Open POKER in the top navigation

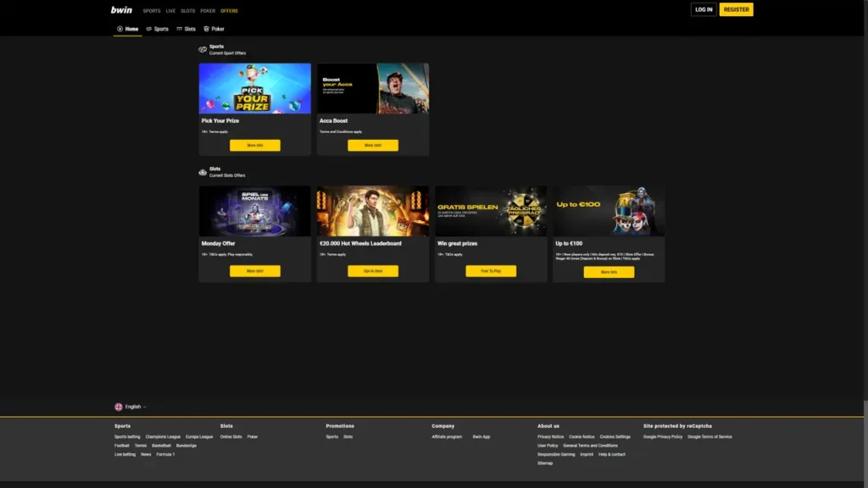[208, 10]
